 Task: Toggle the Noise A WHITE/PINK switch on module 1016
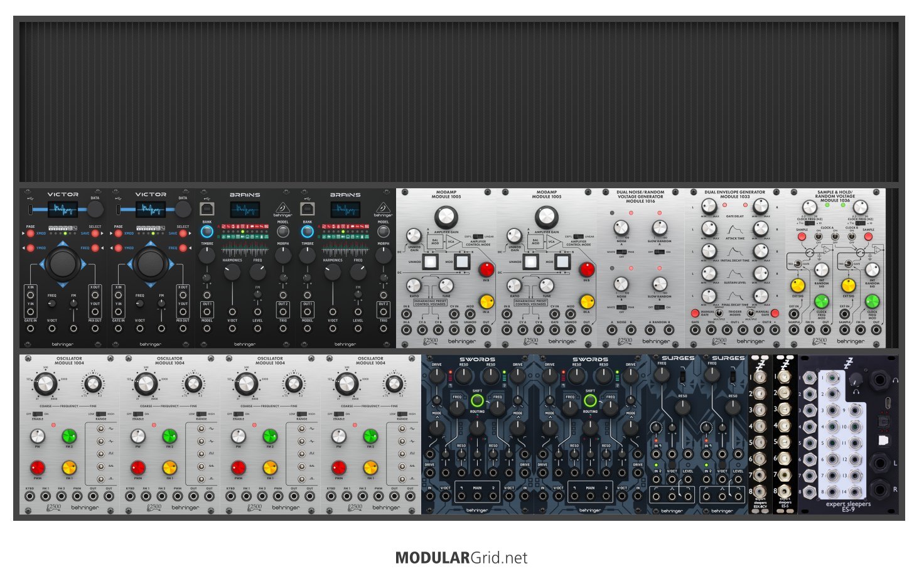coord(621,252)
